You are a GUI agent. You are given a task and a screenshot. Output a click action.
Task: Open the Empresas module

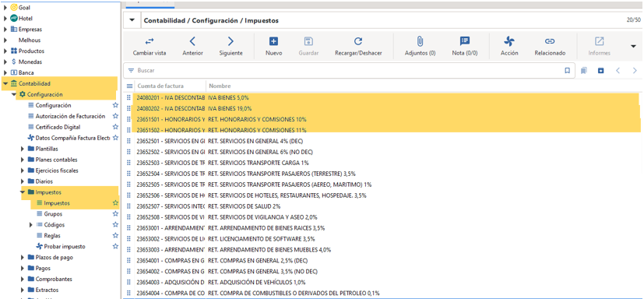click(x=30, y=29)
